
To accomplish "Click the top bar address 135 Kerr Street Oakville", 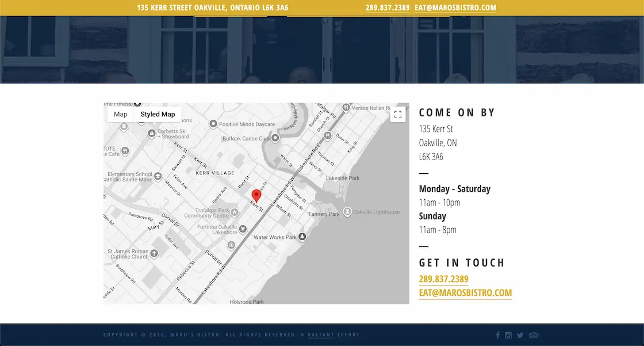I will (x=212, y=7).
